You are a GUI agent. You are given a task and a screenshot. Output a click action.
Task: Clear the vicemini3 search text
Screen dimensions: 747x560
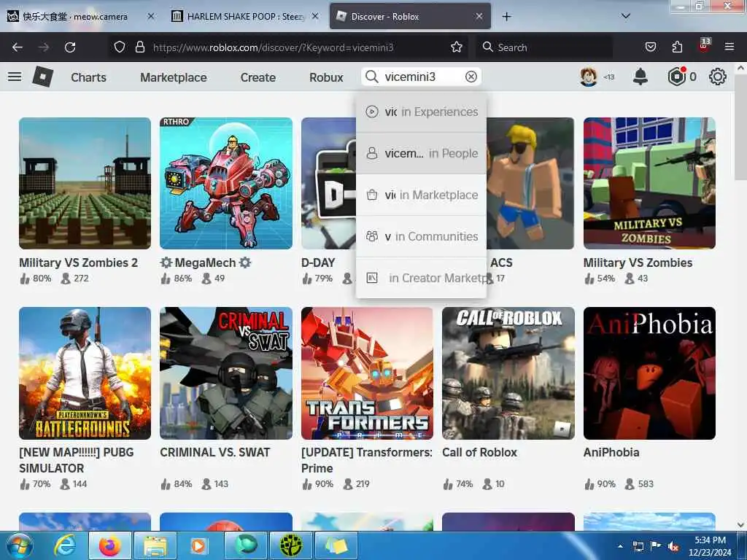(471, 77)
